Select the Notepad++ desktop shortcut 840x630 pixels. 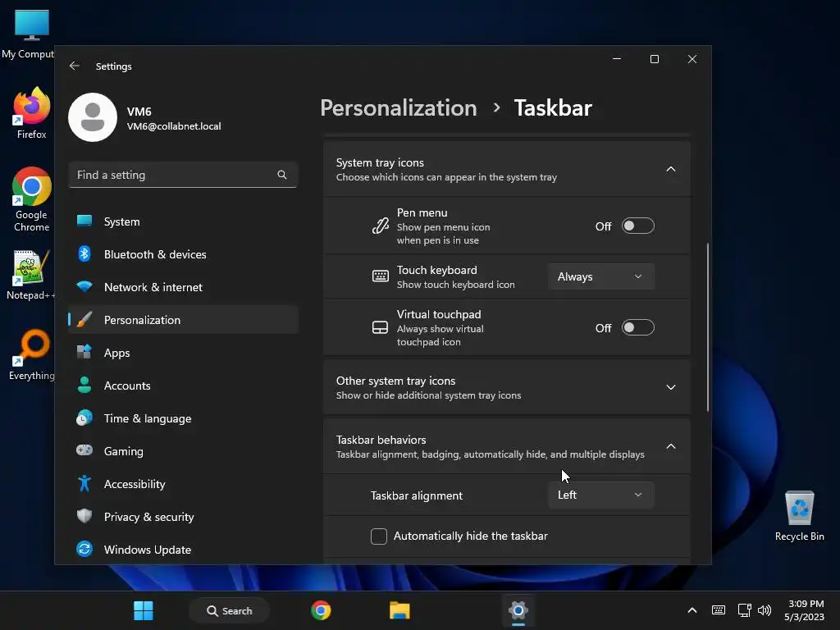coord(30,275)
